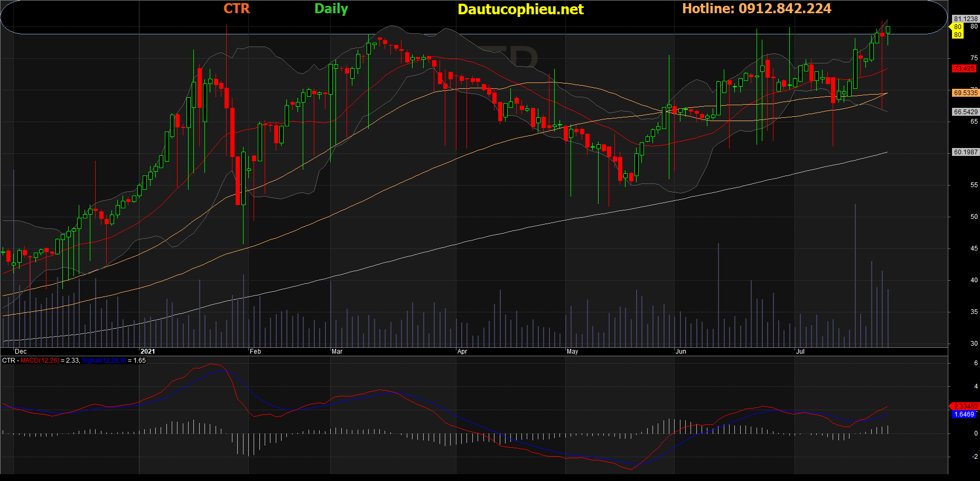Viewport: 980px width, 481px height.
Task: Select the blue 1.6469 signal value tag
Action: pos(964,414)
